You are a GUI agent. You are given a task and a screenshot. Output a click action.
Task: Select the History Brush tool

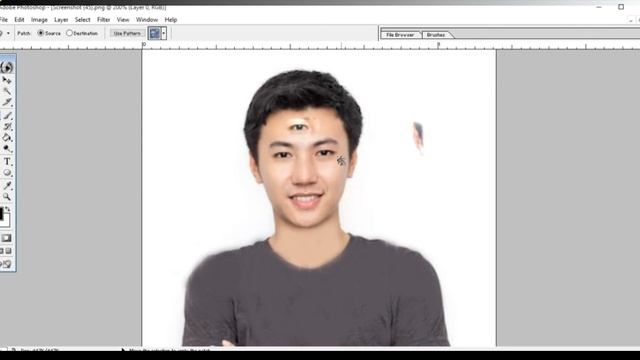(x=7, y=127)
